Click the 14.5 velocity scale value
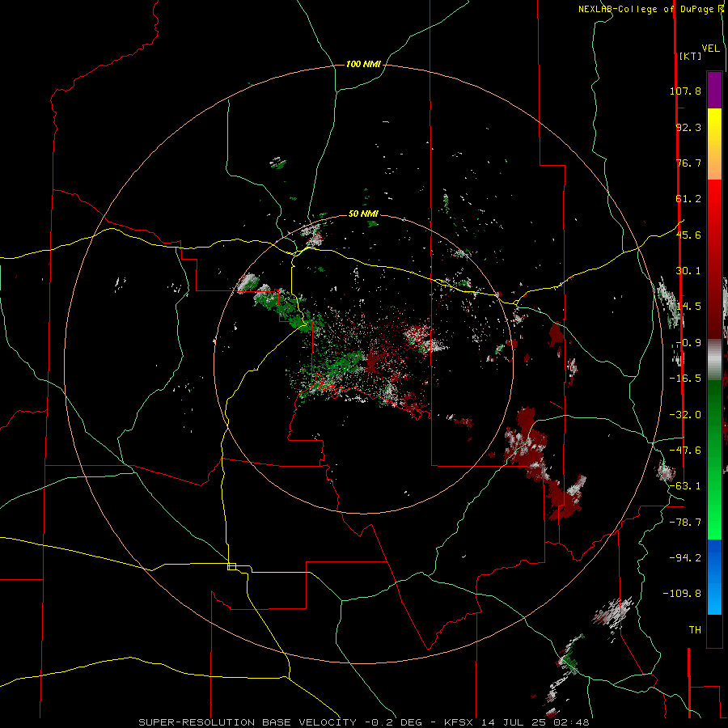 (x=688, y=307)
